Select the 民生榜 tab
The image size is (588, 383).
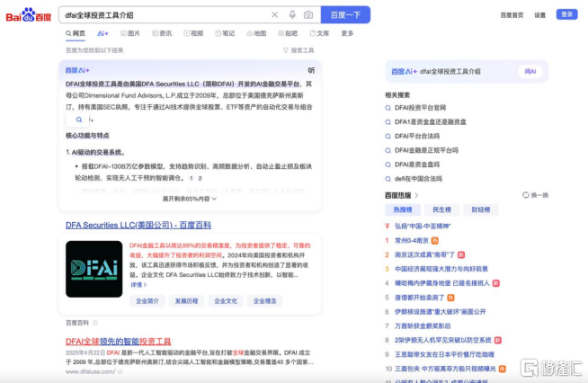coord(441,209)
